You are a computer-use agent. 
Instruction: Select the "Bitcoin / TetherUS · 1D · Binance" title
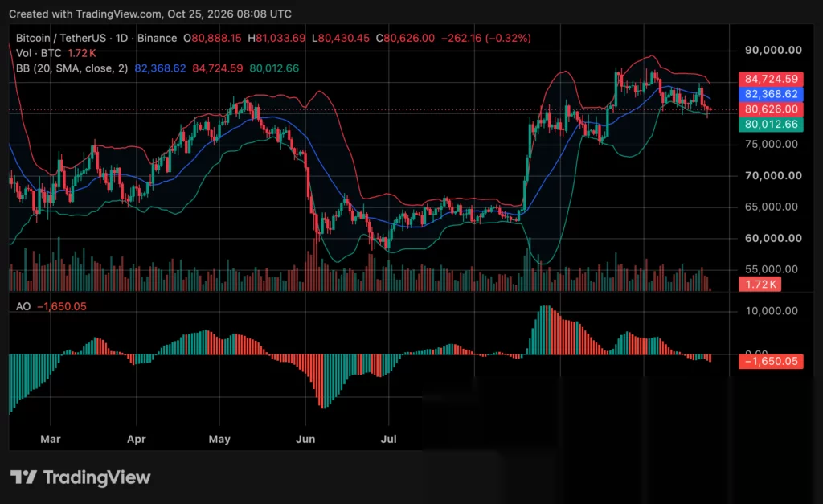click(x=96, y=39)
